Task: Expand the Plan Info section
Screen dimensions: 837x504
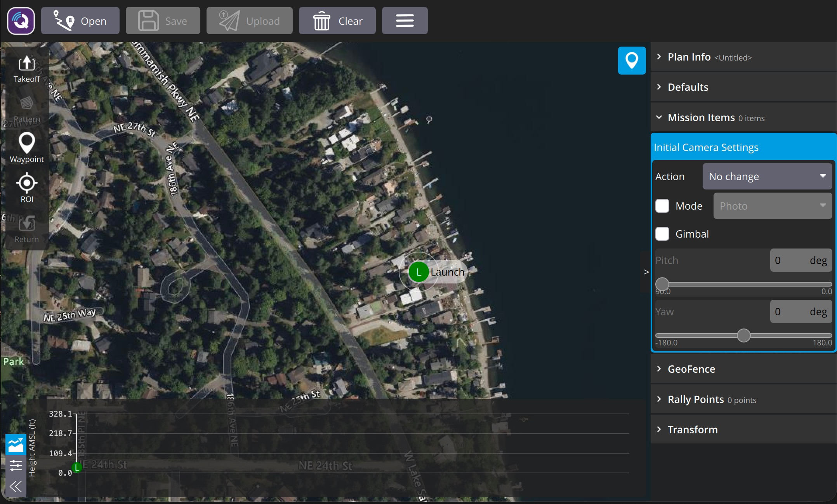Action: pos(689,57)
